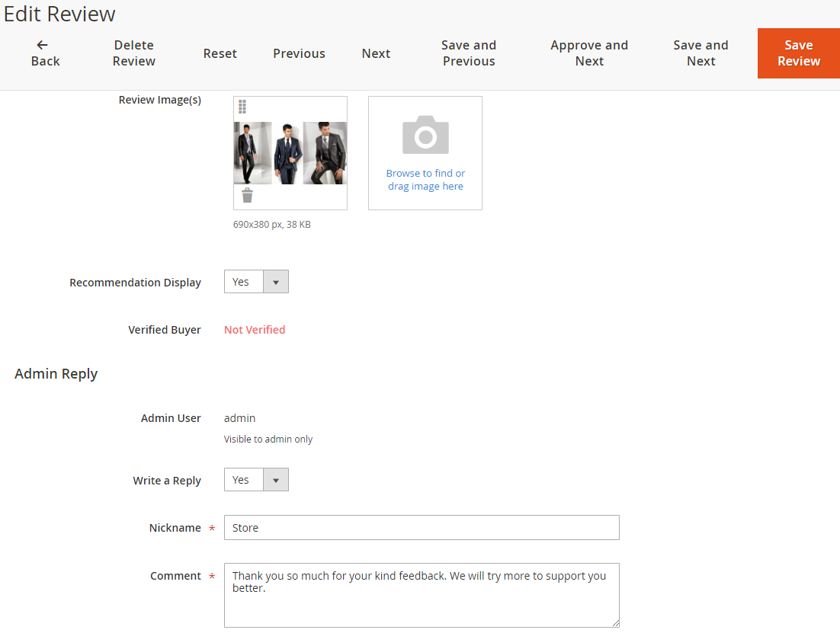Click the trash icon under review image

[247, 196]
